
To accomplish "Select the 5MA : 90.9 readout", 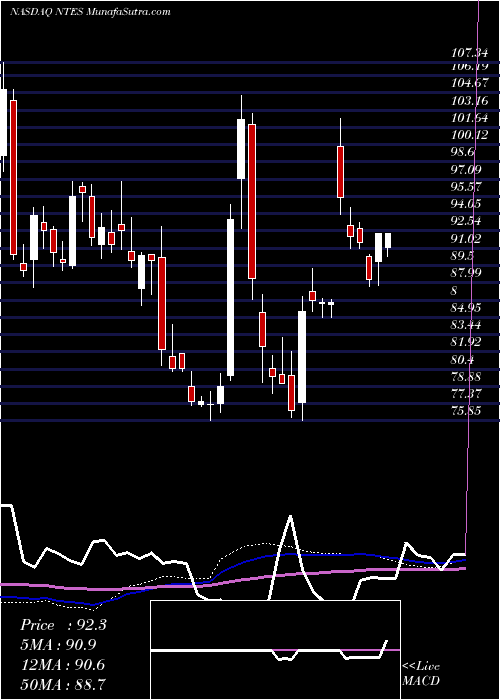I will 58,645.
